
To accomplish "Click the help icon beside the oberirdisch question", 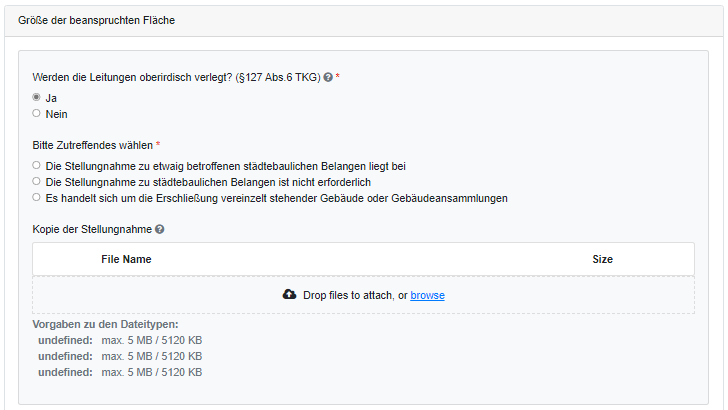I will click(x=328, y=77).
